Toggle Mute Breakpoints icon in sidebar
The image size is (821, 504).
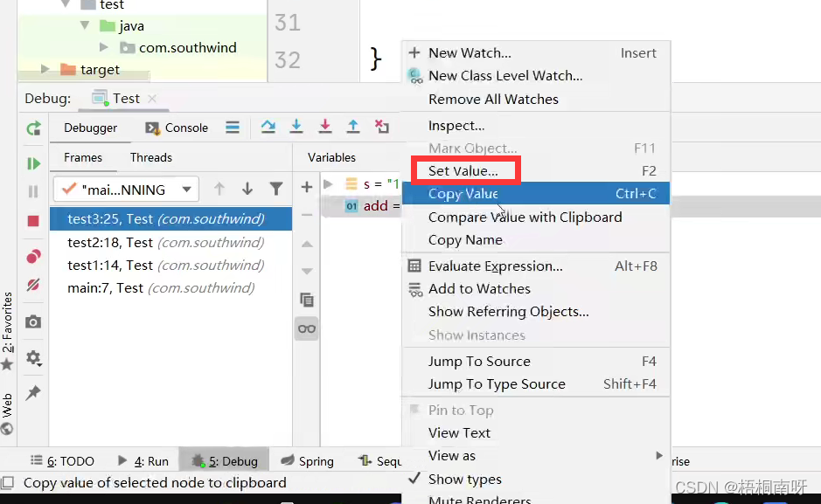[33, 285]
